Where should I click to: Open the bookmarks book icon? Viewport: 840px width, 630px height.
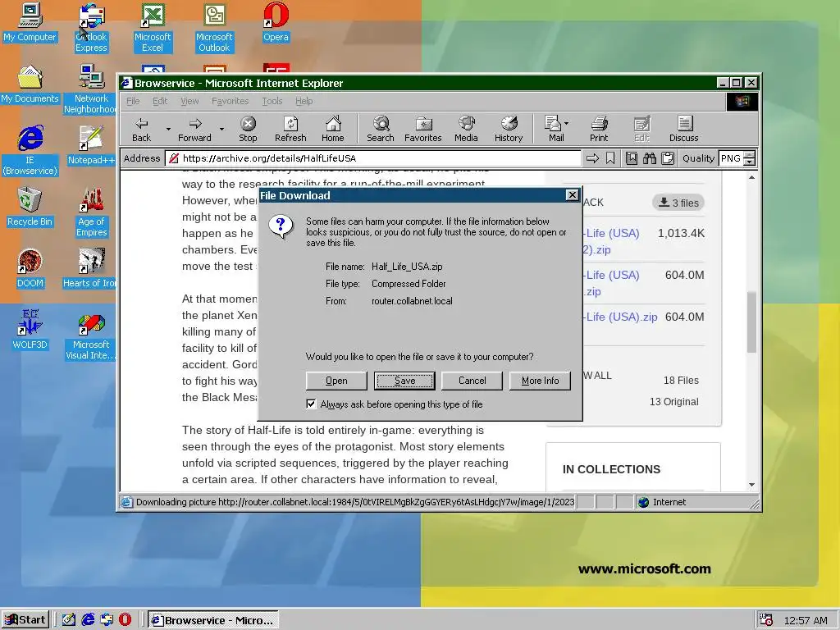coord(632,158)
